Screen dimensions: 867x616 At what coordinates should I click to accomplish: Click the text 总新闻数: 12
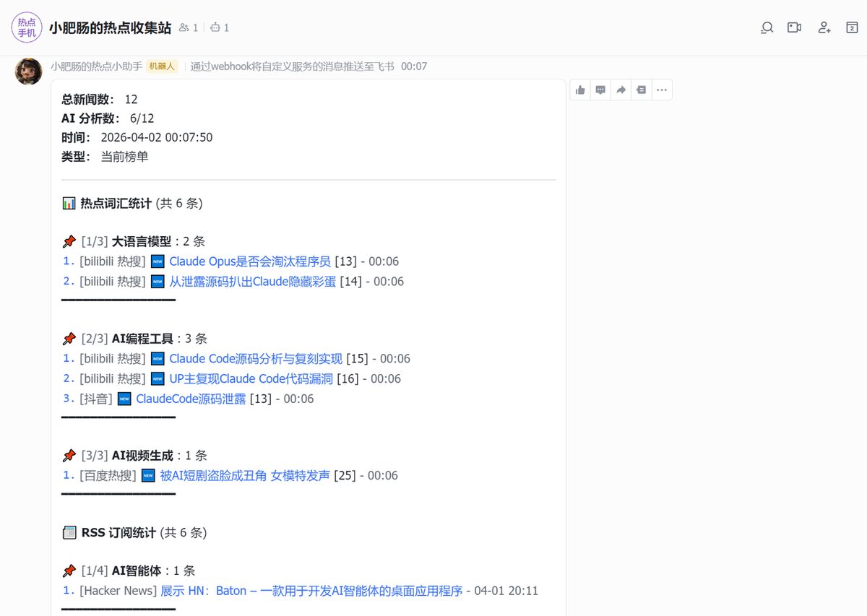coord(100,100)
